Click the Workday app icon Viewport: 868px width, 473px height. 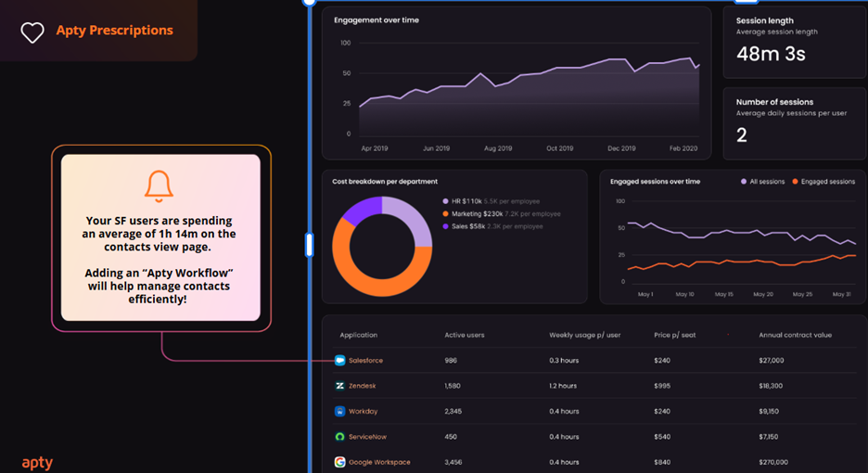[340, 411]
